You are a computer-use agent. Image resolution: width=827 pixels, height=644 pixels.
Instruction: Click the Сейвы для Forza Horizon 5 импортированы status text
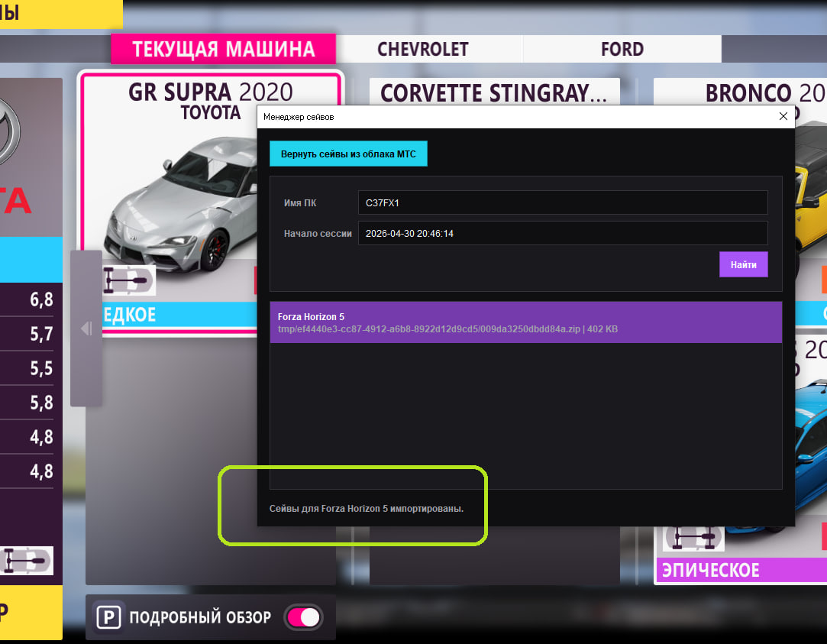click(367, 509)
